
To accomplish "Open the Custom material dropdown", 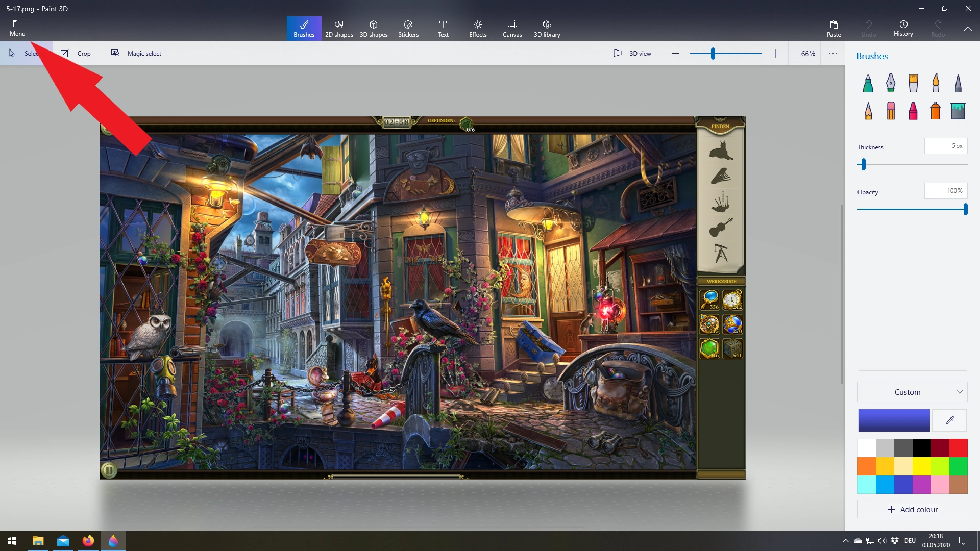I will pos(912,392).
